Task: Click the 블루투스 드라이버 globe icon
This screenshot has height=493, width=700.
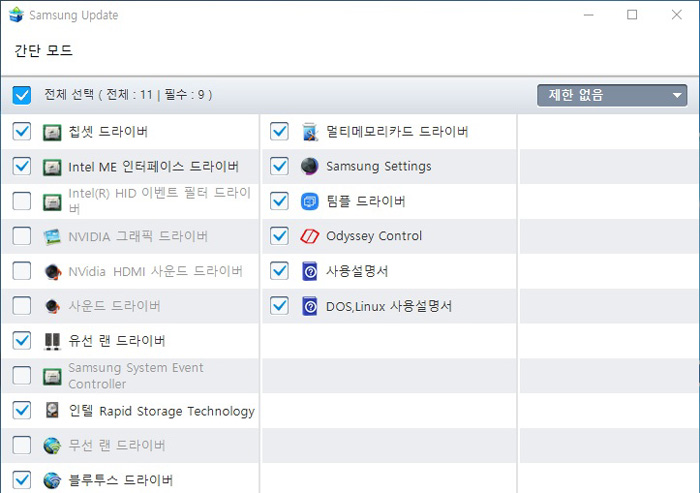Action: tap(52, 480)
